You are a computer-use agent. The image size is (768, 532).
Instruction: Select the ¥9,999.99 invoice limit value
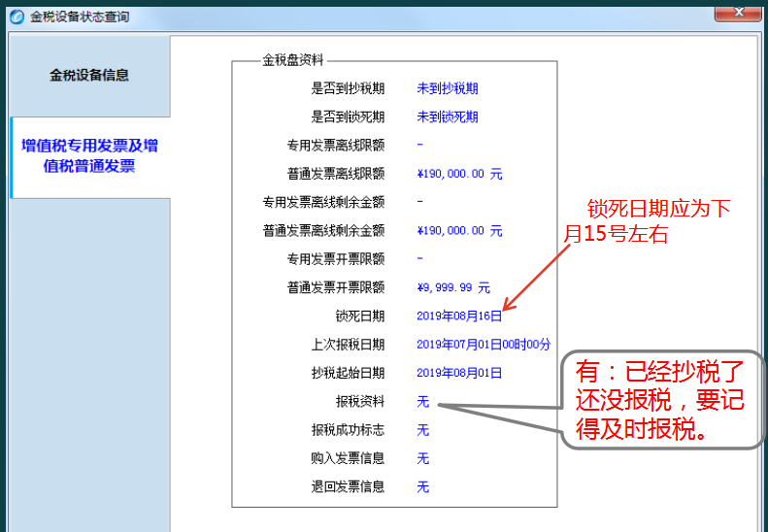453,287
